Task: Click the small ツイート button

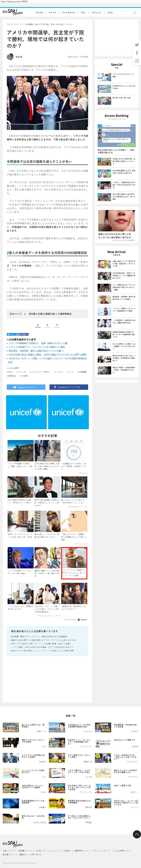Action: click(x=12, y=334)
